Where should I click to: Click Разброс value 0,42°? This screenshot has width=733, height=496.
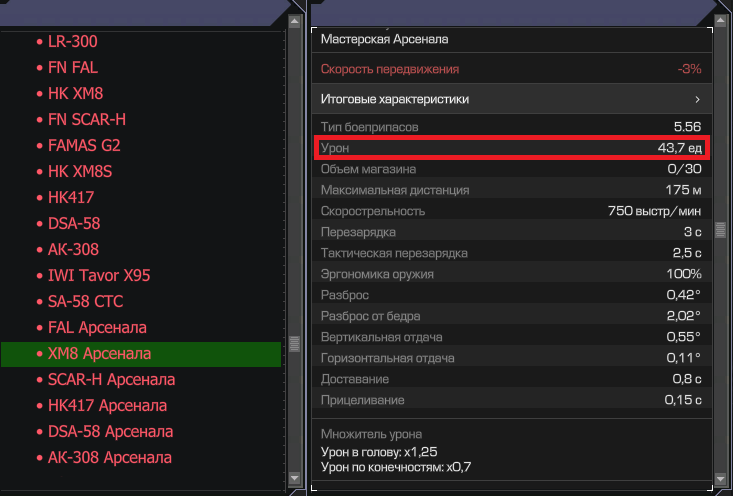(683, 295)
